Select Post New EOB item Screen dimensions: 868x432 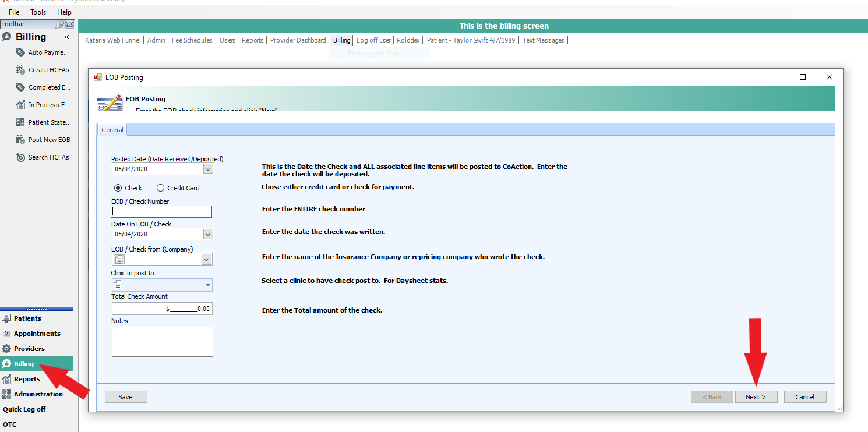(42, 140)
